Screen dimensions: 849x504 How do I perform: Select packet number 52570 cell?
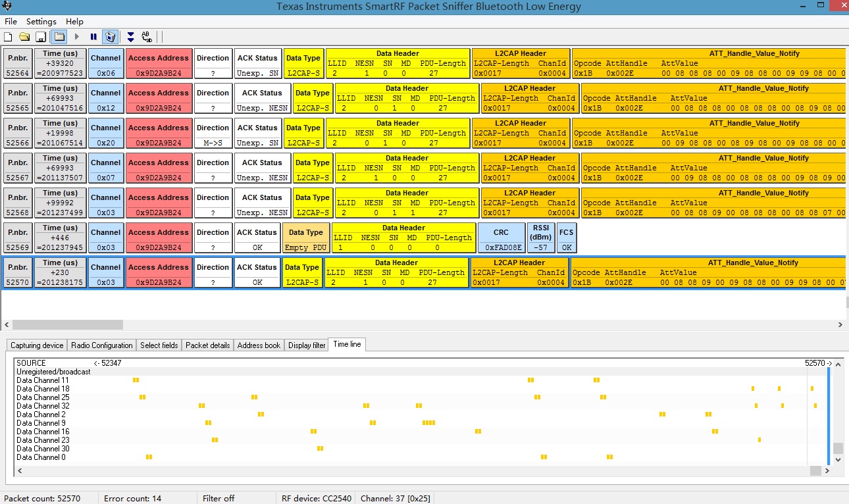(x=18, y=273)
